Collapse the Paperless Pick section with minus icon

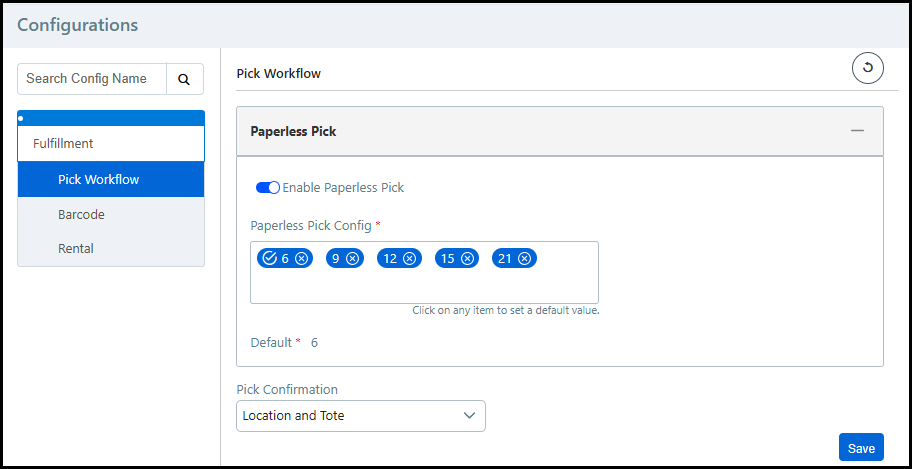pyautogui.click(x=857, y=131)
